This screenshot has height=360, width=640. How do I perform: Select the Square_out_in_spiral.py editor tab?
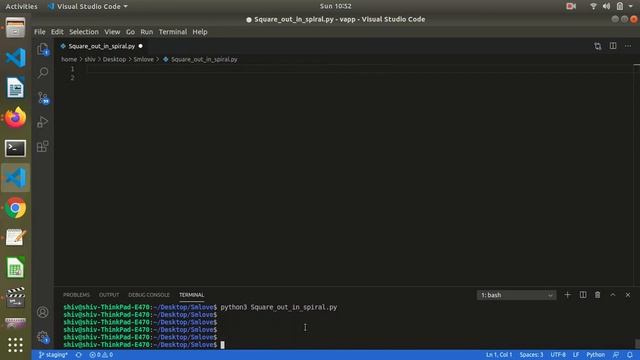(x=102, y=46)
